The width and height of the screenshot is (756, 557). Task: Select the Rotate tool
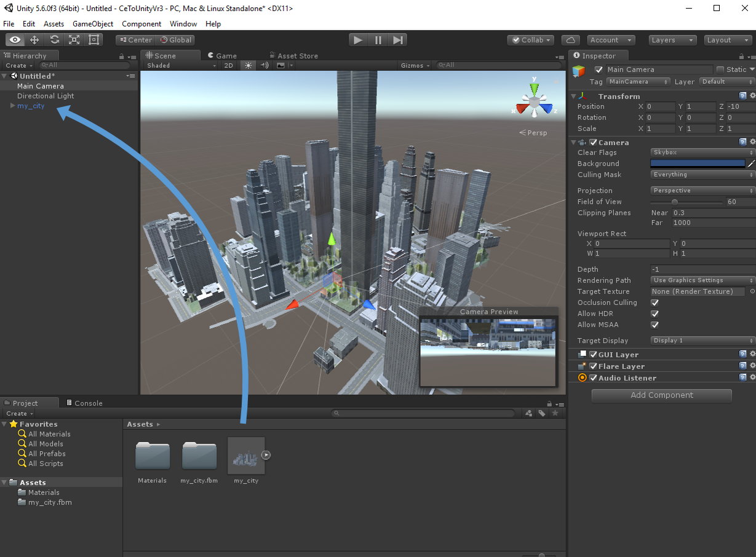(x=55, y=40)
